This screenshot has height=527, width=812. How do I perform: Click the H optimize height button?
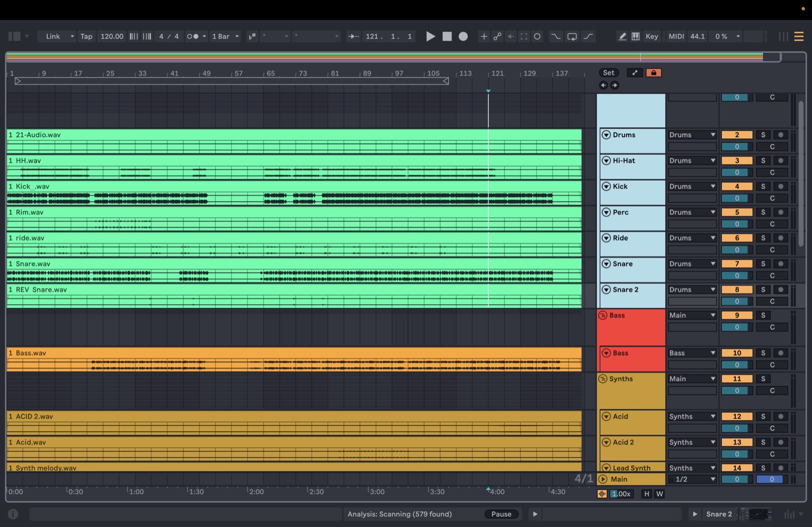647,494
